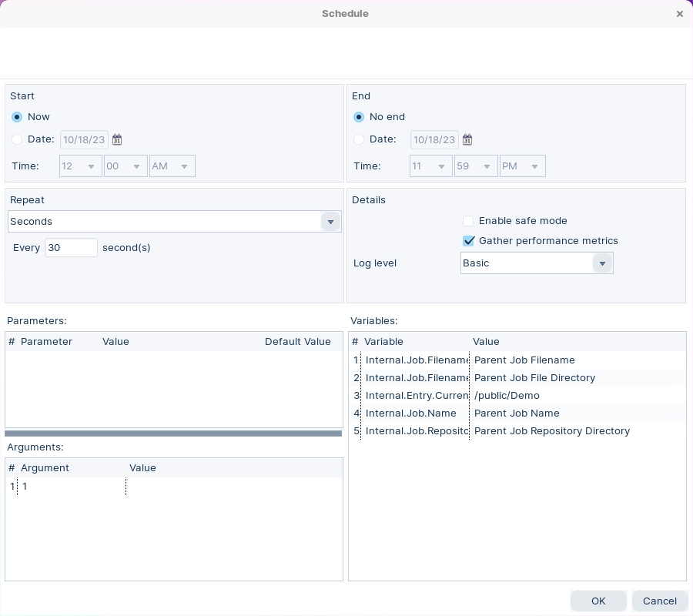
Task: Click the value cell of argument 1
Action: coord(234,487)
